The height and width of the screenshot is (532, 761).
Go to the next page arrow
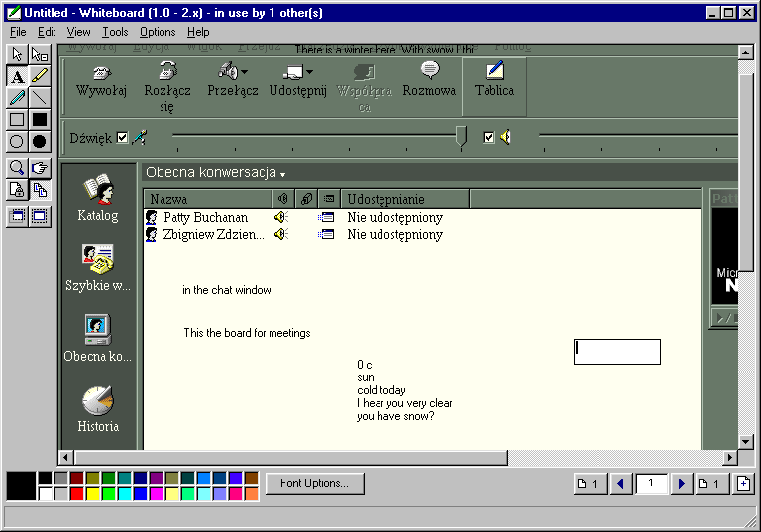click(682, 483)
